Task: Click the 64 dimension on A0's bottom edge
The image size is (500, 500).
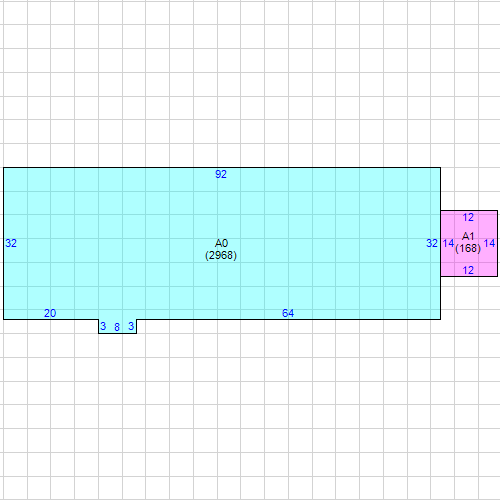Action: 288,313
